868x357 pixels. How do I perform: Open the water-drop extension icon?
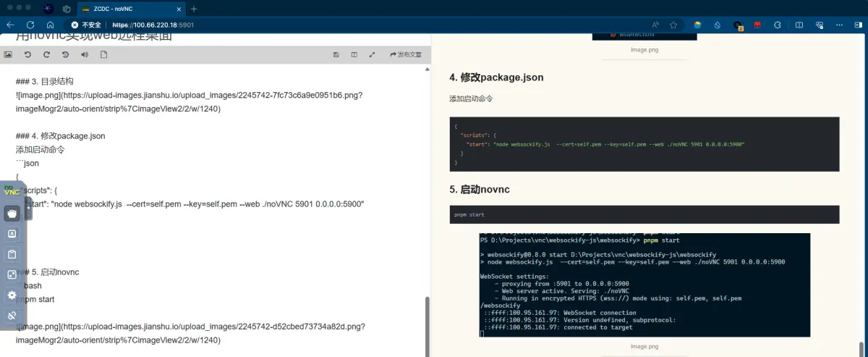click(x=718, y=25)
